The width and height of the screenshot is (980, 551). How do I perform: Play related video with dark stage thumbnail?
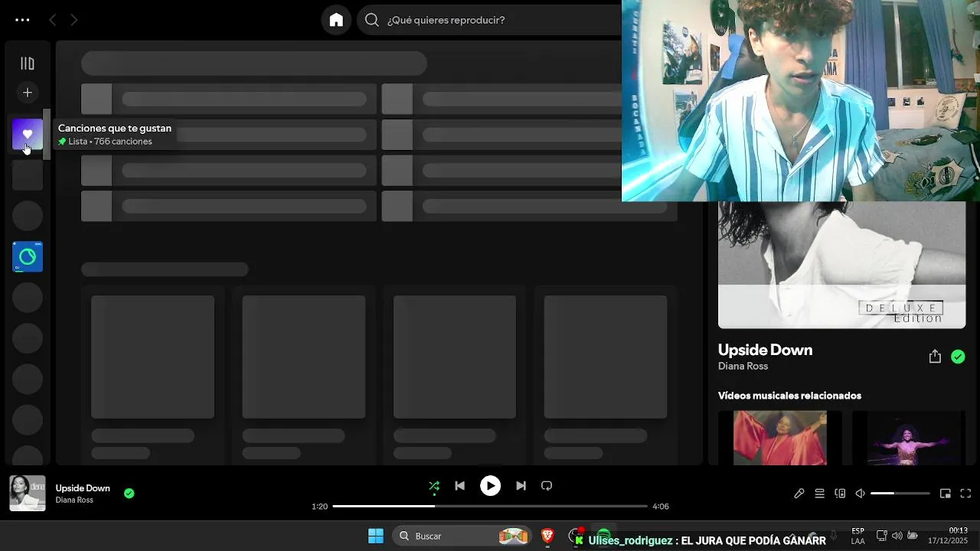click(909, 438)
